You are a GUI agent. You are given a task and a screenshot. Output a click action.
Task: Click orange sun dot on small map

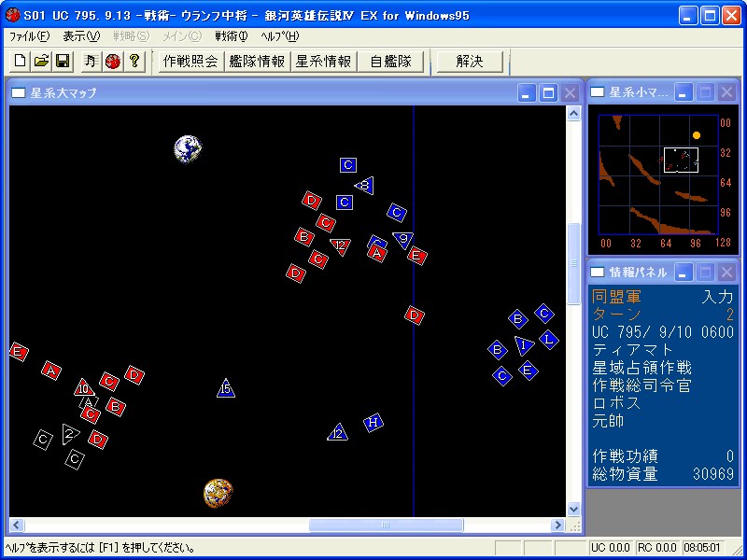[697, 135]
